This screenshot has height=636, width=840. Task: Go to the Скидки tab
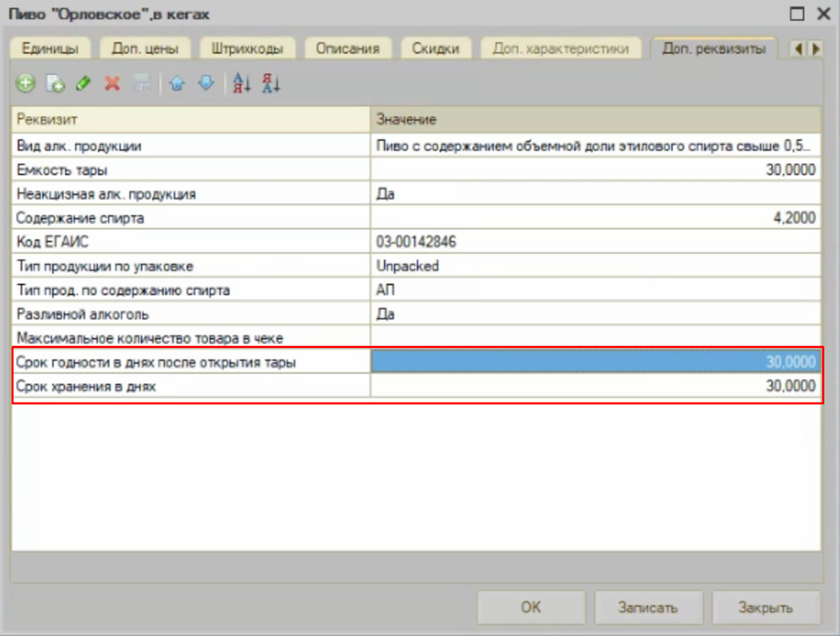click(435, 49)
